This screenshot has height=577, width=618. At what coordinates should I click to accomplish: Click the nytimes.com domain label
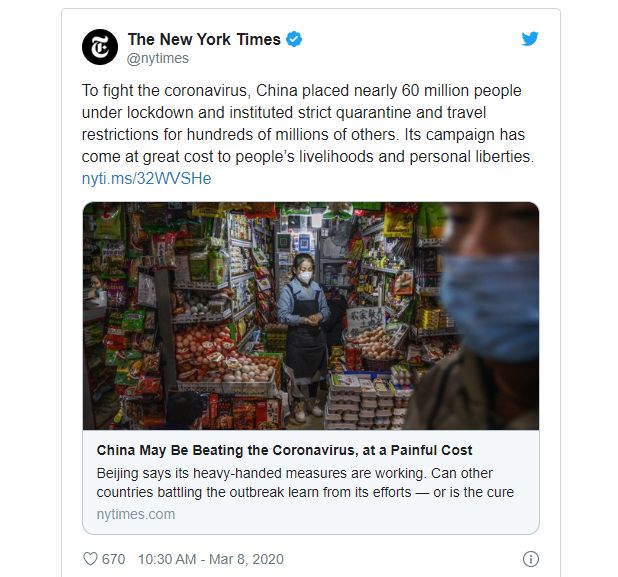pos(136,514)
